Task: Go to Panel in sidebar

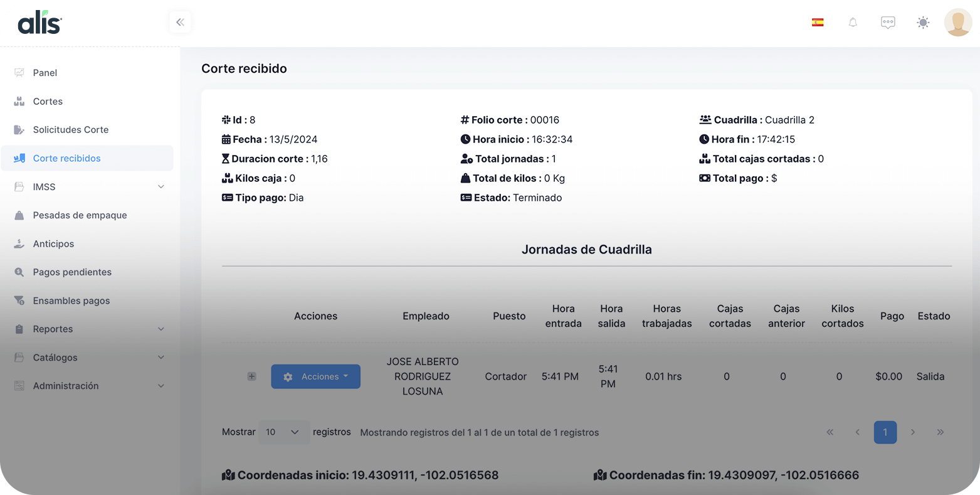Action: click(x=45, y=73)
